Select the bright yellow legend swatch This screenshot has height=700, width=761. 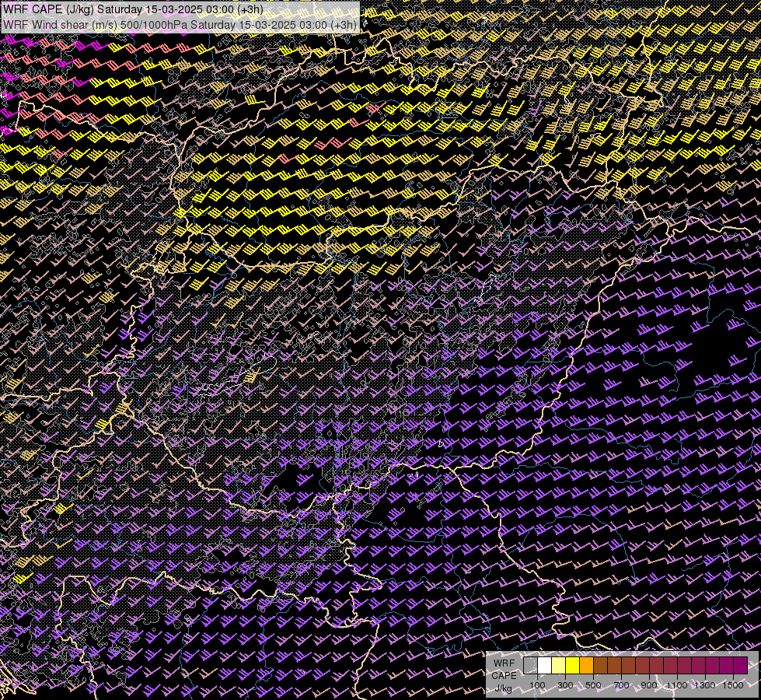[x=573, y=666]
